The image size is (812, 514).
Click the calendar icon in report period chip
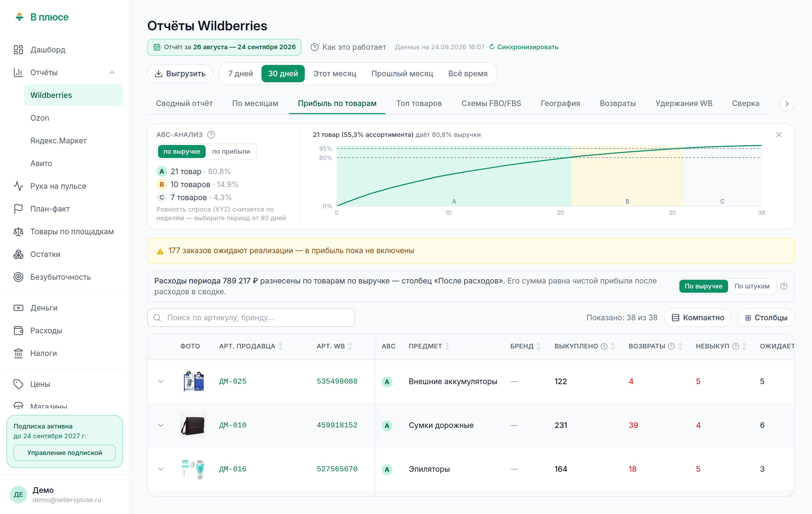tap(157, 47)
